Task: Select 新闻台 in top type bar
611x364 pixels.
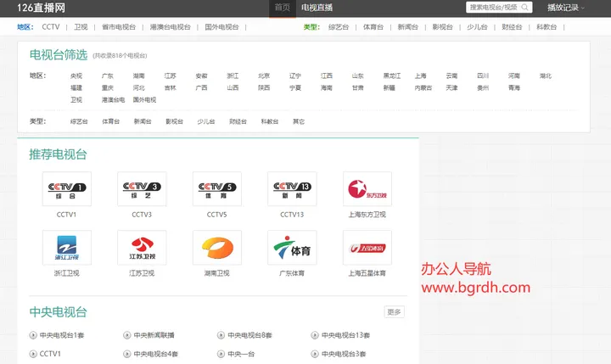Action: (408, 27)
